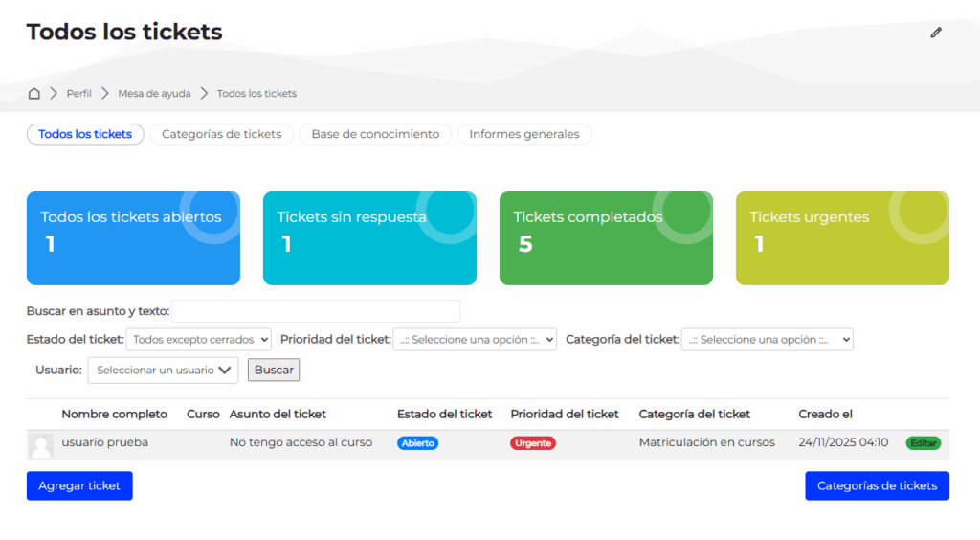The height and width of the screenshot is (540, 980).
Task: Switch to Categorías de tickets tab
Action: tap(221, 135)
